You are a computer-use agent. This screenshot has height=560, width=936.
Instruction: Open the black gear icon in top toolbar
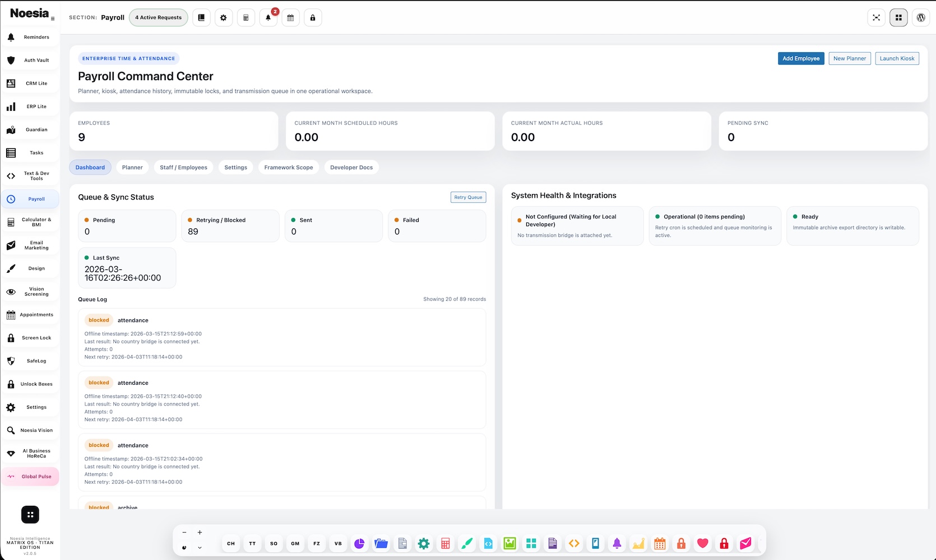click(x=224, y=17)
